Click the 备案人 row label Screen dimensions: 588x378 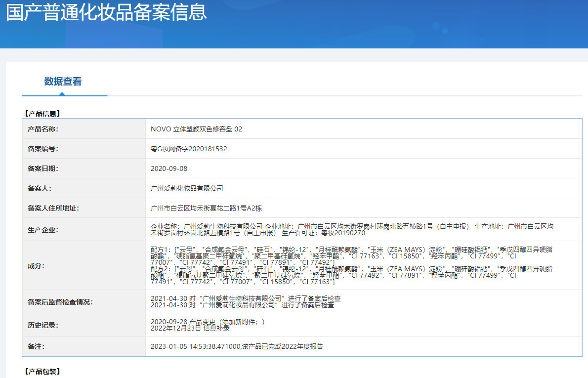pyautogui.click(x=40, y=188)
